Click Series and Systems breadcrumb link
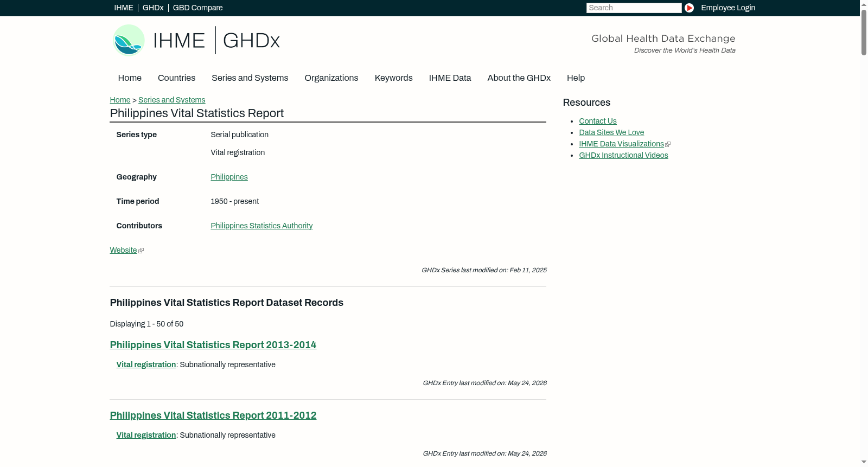 tap(171, 100)
